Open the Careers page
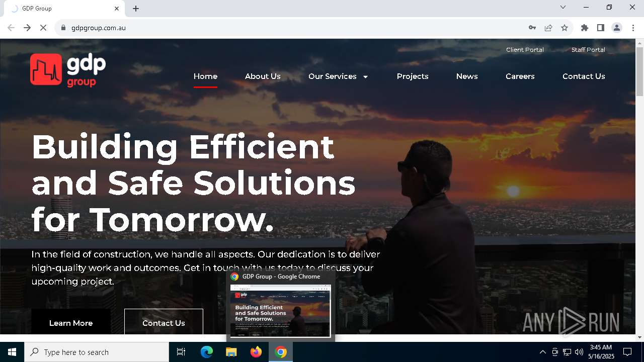Image resolution: width=644 pixels, height=362 pixels. point(520,76)
